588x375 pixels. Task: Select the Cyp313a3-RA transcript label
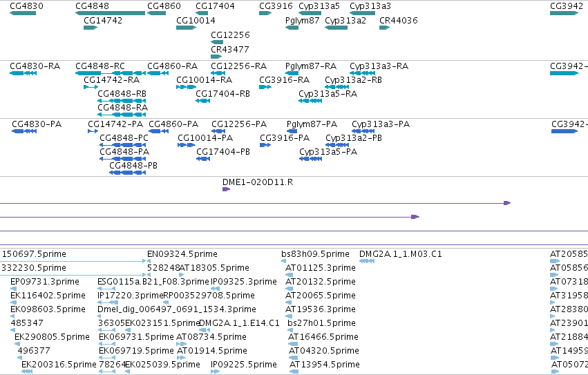tap(379, 66)
